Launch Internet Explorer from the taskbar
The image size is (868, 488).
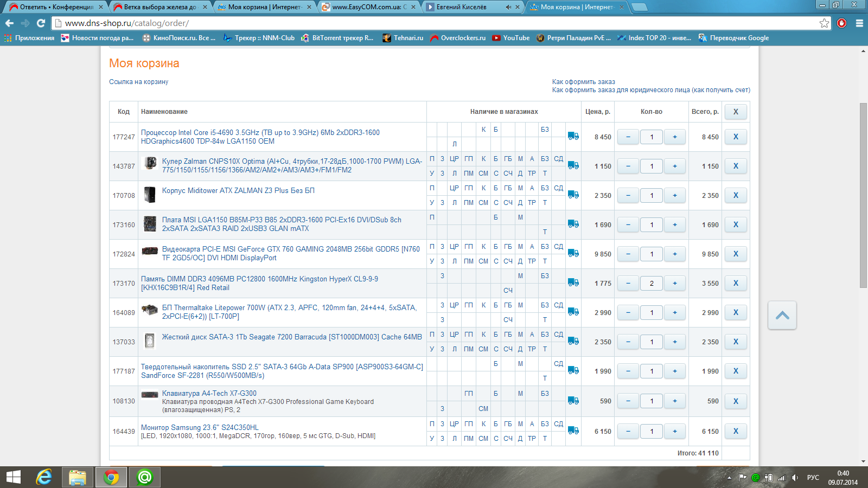tap(44, 477)
